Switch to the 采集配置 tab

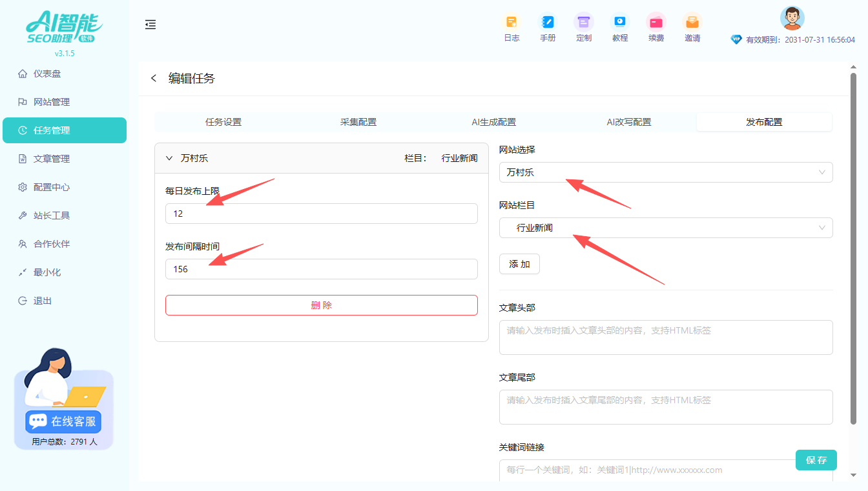click(x=358, y=122)
